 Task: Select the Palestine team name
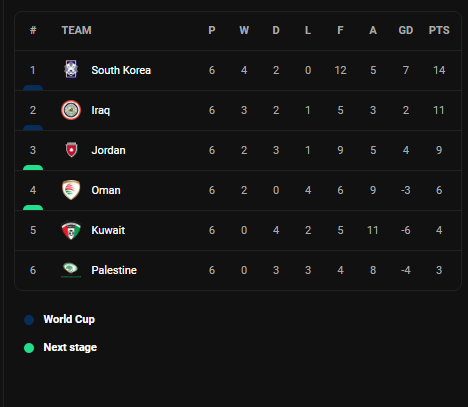(114, 270)
